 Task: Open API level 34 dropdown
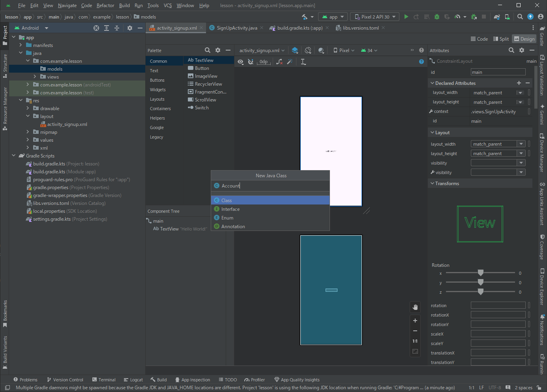point(369,50)
